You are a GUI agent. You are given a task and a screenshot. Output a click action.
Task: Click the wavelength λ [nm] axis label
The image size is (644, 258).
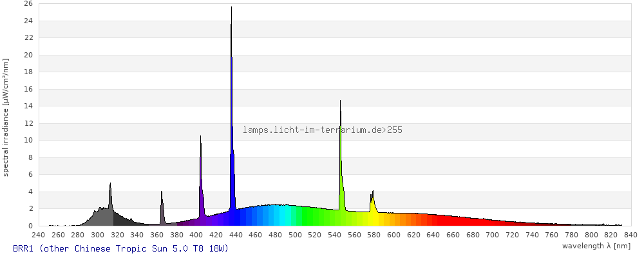click(x=596, y=246)
